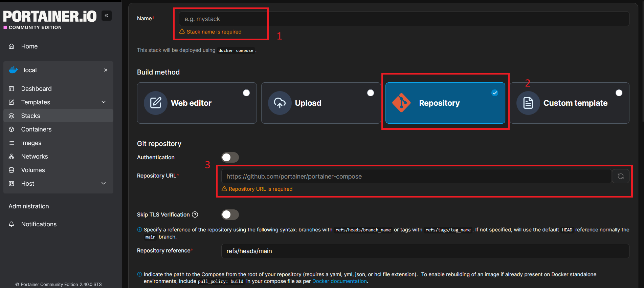Screen dimensions: 644x288
Task: Click the Templates pencil icon
Action: [12, 102]
